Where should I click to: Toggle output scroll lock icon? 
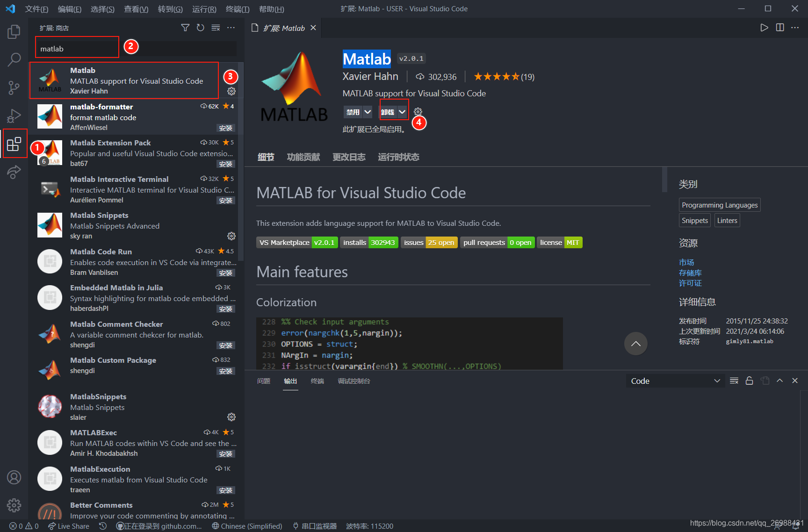(749, 381)
